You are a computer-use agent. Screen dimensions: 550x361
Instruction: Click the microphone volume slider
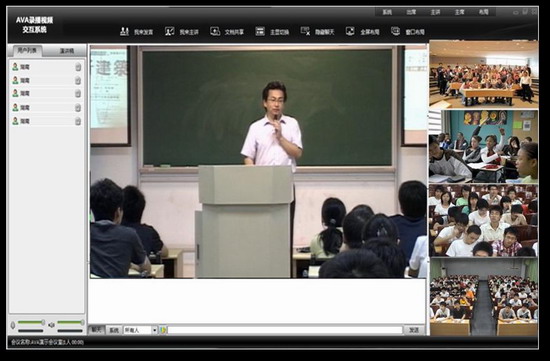click(x=31, y=322)
